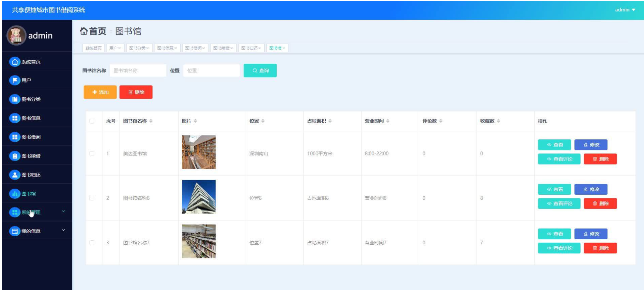The width and height of the screenshot is (644, 290).
Task: Click the 用户 flag icon in sidebar
Action: tap(14, 80)
